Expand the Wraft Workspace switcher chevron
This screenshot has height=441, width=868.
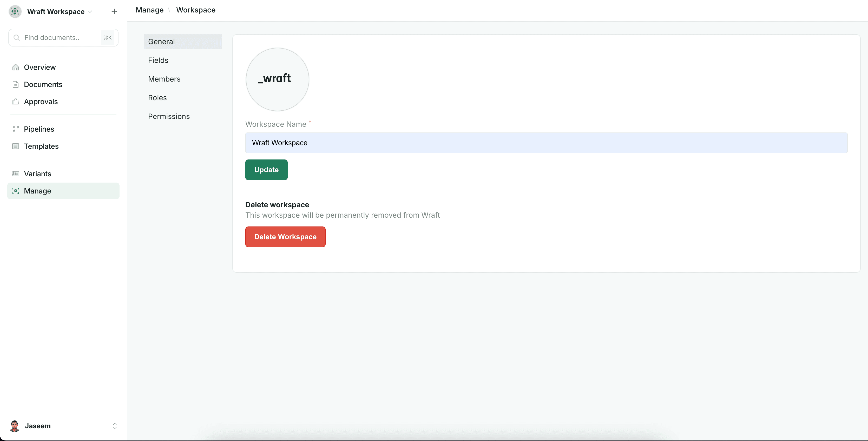[90, 11]
